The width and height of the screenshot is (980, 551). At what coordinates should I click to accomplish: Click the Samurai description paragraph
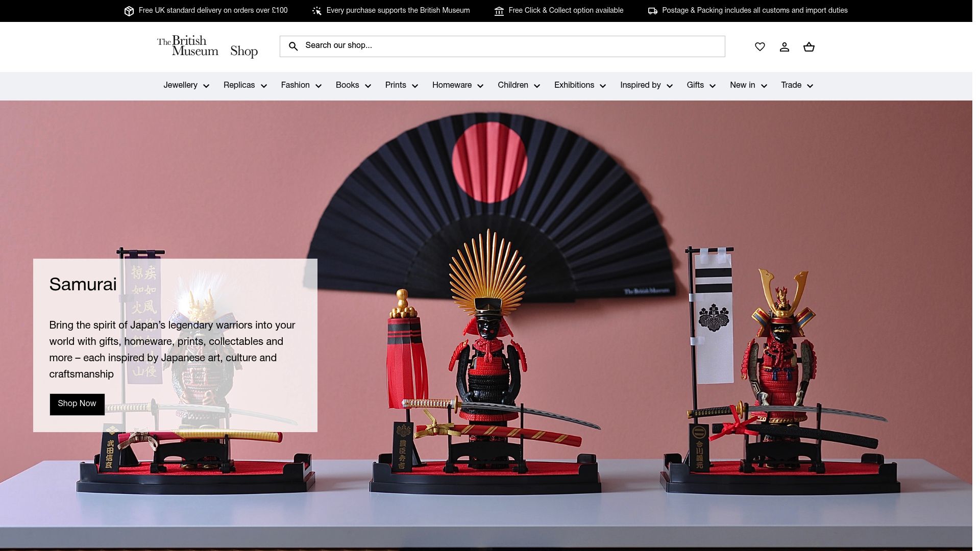[x=173, y=350]
